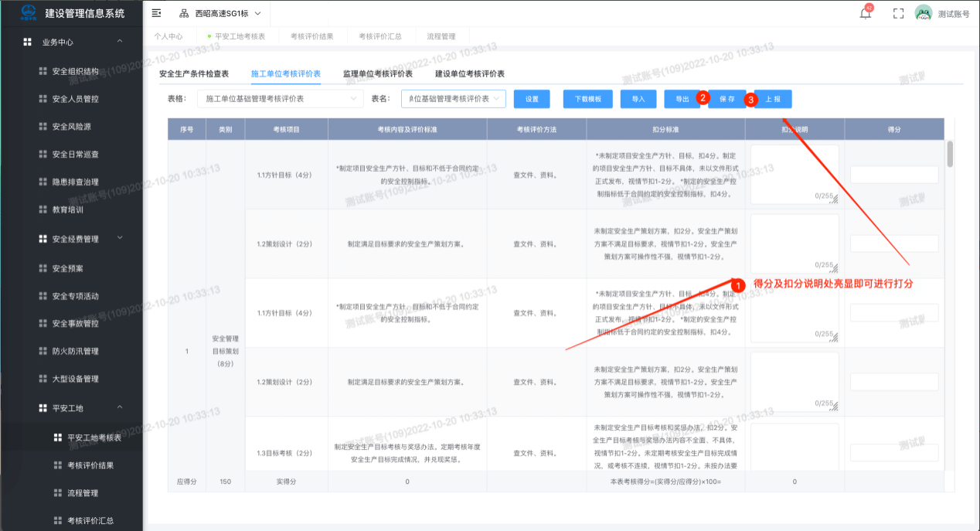The height and width of the screenshot is (531, 980).
Task: Collapse the 平安工地 submenu
Action: click(x=119, y=407)
